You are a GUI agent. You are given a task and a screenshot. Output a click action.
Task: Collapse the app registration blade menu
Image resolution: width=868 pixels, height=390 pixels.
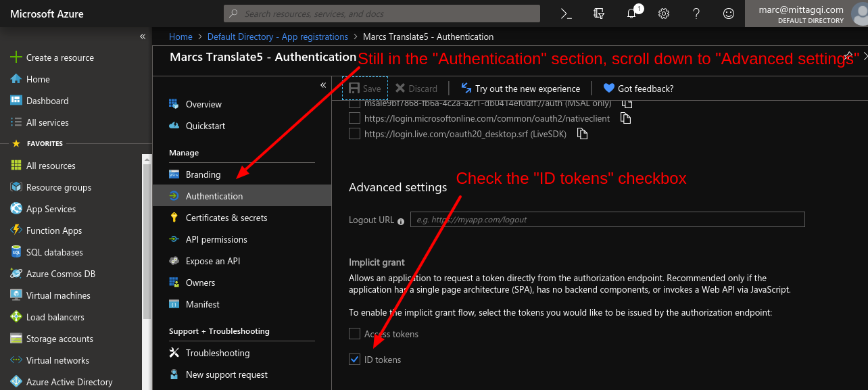(x=323, y=85)
